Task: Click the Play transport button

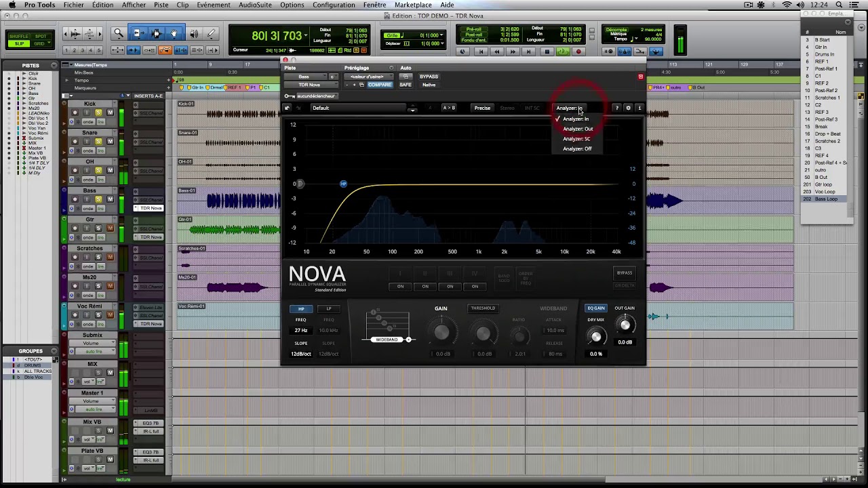Action: point(563,52)
